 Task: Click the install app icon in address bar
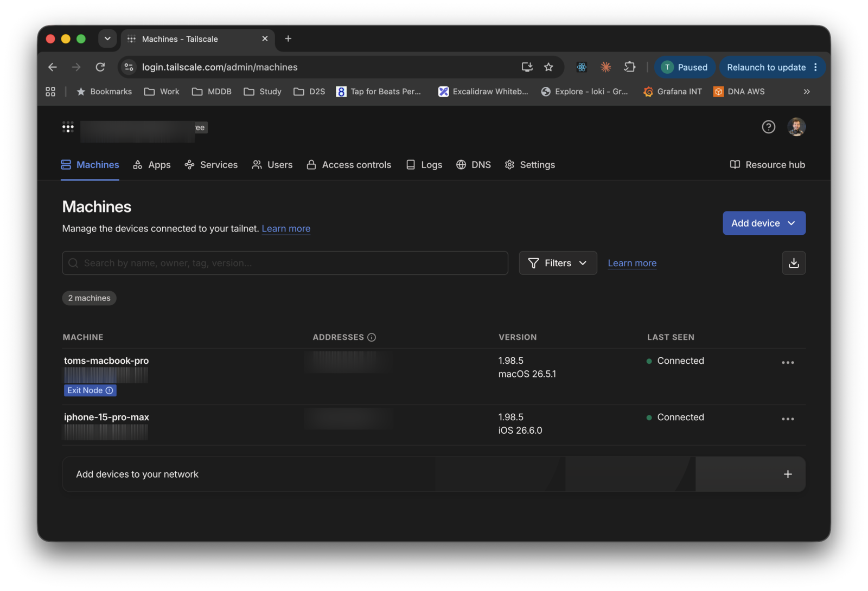click(527, 67)
